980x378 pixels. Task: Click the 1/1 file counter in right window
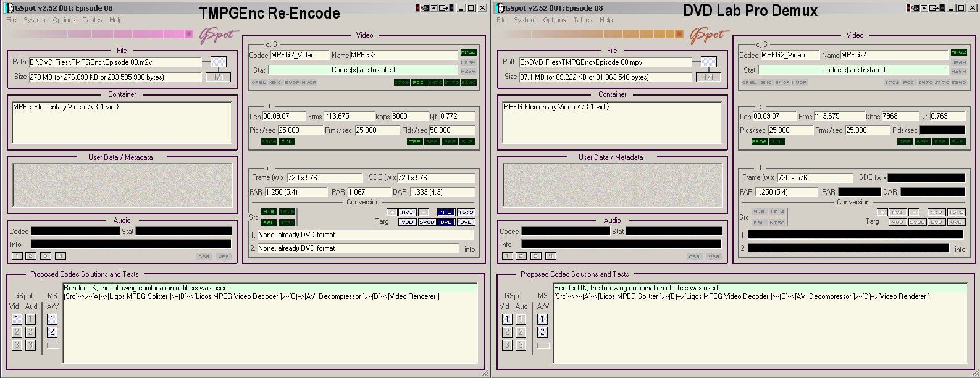[709, 77]
